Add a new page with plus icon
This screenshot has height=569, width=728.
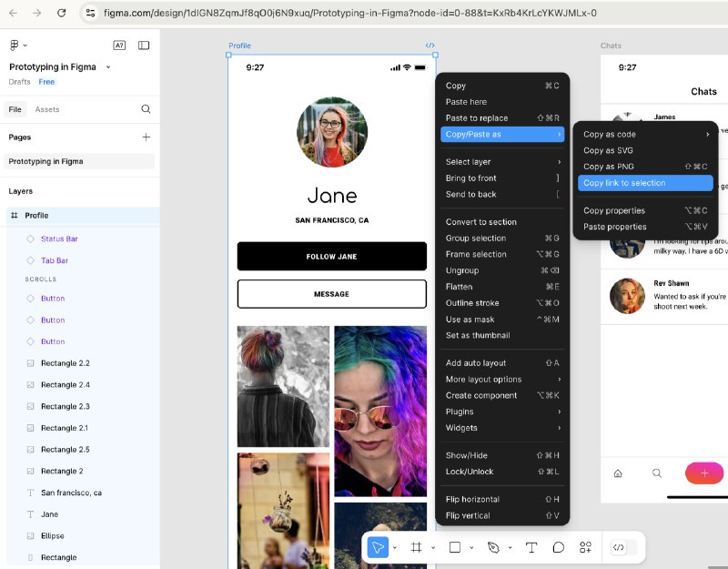[x=147, y=137]
